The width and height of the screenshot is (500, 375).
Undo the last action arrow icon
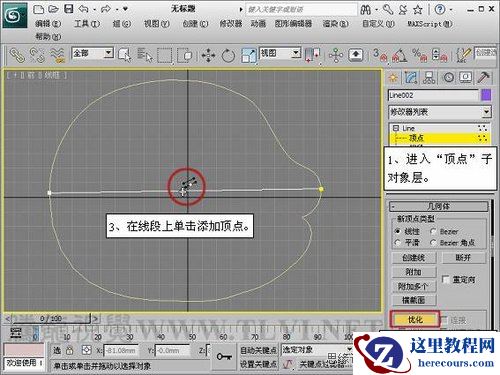pos(83,9)
